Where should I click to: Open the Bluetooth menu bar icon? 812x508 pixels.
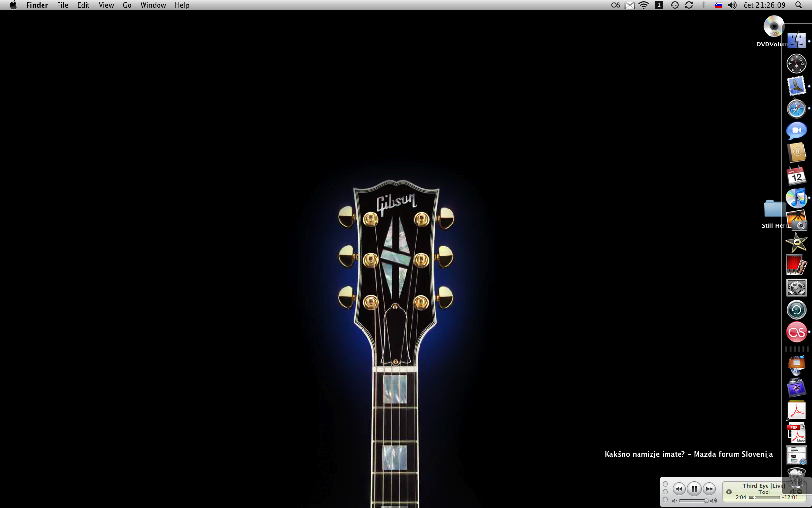coord(704,5)
